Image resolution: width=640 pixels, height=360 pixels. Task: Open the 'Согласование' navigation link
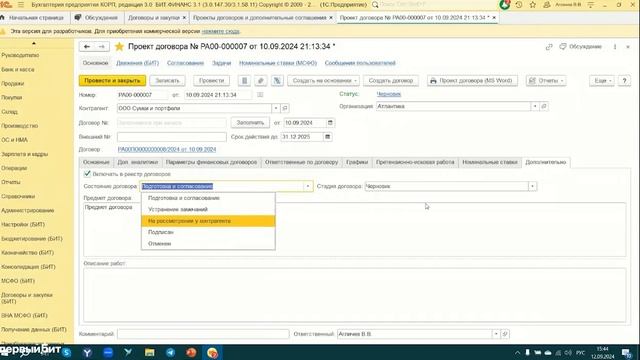tap(185, 63)
